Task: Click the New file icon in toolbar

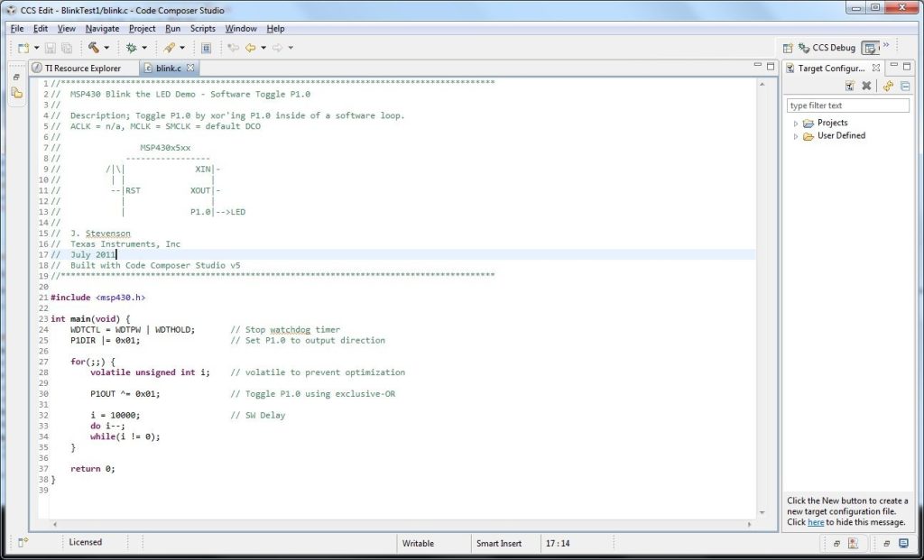Action: pos(23,48)
